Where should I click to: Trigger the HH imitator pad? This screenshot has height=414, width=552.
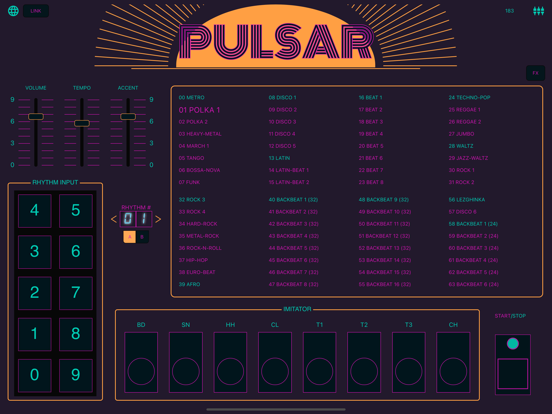point(230,362)
